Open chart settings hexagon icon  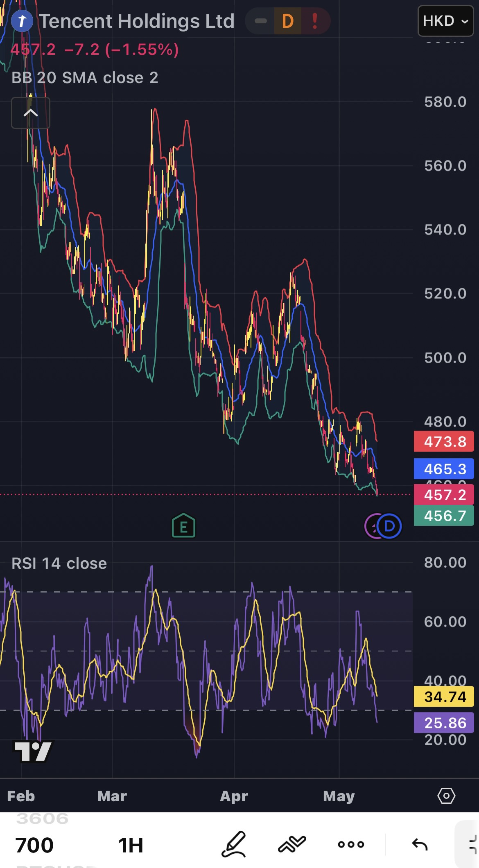click(446, 796)
